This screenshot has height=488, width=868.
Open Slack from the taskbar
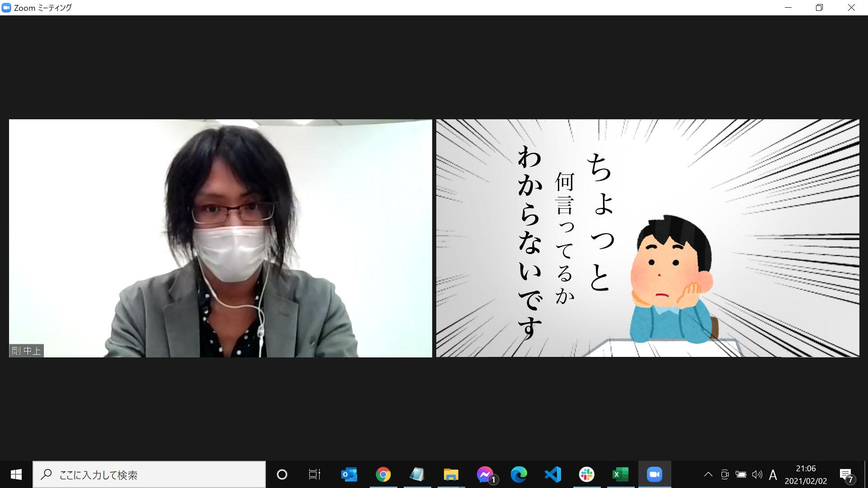tap(587, 474)
